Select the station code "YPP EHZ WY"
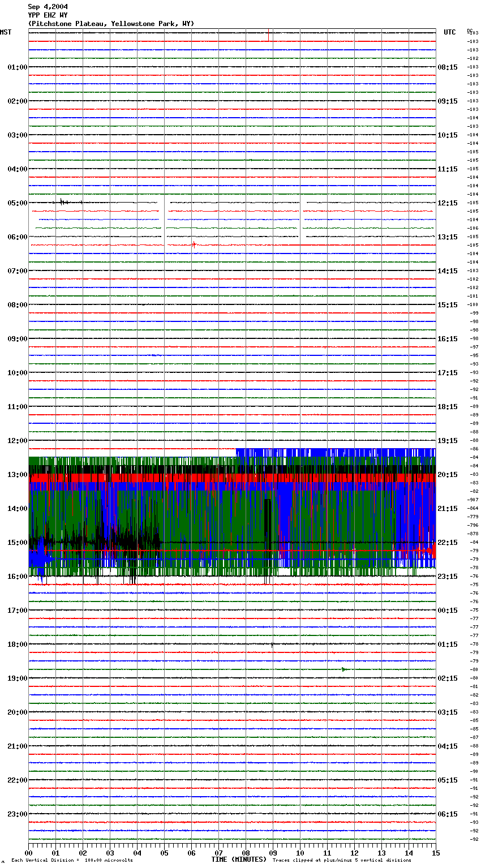This screenshot has height=868, width=481. [48, 15]
